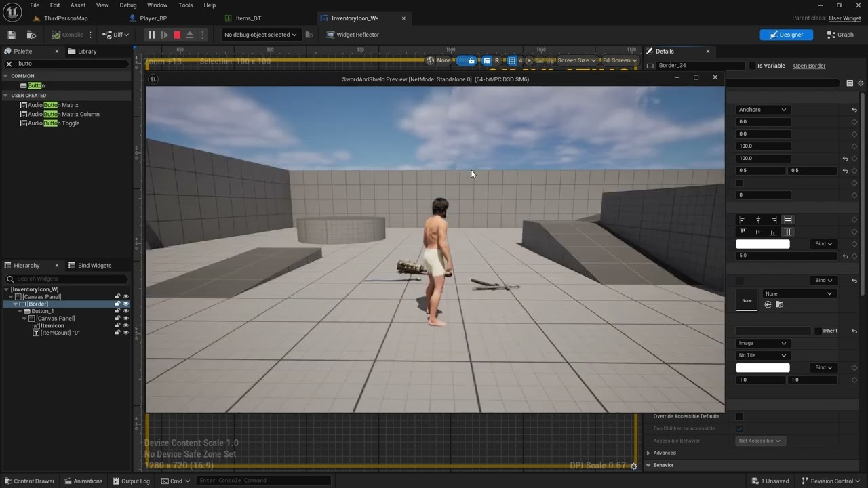Close the Hierarchy tab
Screen dimensions: 868x488
click(57, 266)
